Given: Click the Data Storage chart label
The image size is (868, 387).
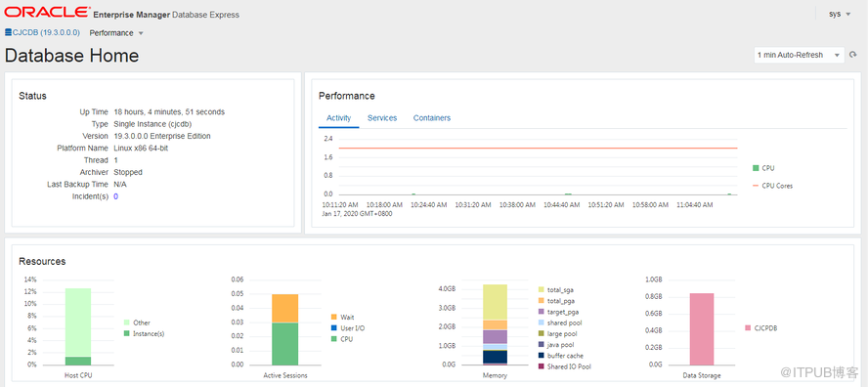Looking at the screenshot, I should pyautogui.click(x=702, y=375).
